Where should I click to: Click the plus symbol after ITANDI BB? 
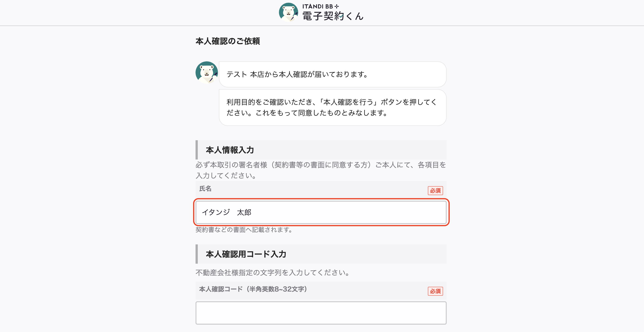pyautogui.click(x=337, y=6)
